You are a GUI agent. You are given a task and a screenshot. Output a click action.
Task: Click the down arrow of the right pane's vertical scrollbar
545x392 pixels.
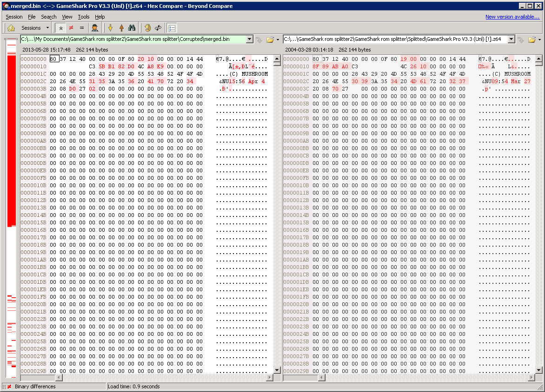pyautogui.click(x=539, y=370)
